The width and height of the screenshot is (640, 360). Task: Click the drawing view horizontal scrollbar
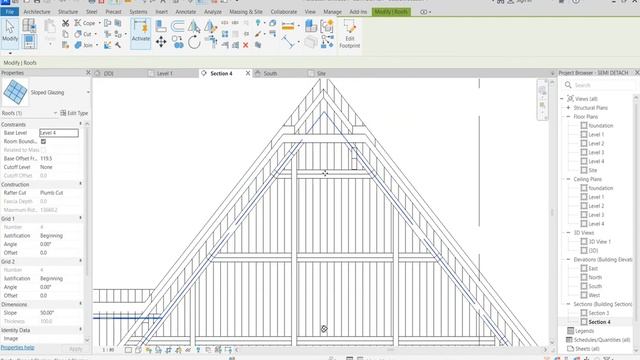coord(390,350)
